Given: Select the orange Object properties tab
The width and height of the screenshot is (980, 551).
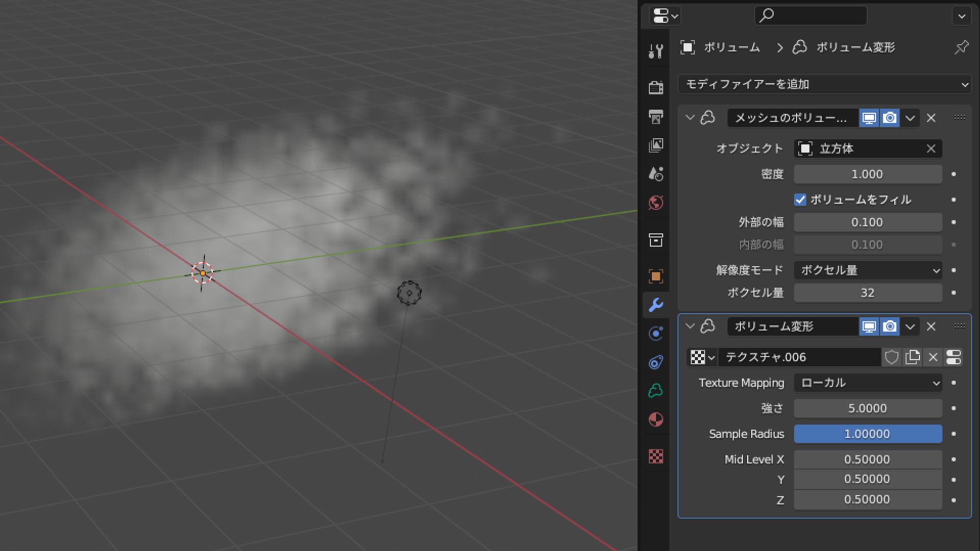Looking at the screenshot, I should tap(656, 275).
